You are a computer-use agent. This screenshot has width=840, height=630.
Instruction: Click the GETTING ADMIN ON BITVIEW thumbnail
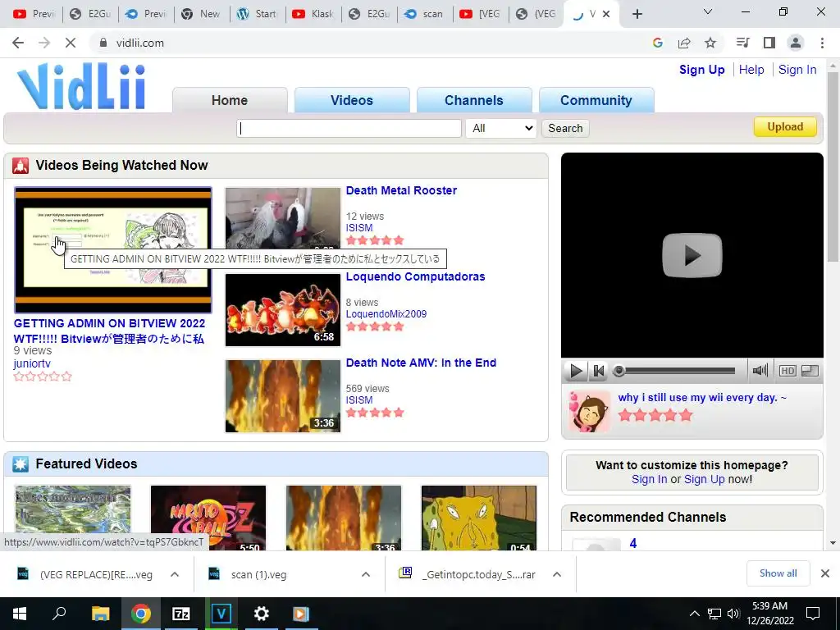(113, 250)
